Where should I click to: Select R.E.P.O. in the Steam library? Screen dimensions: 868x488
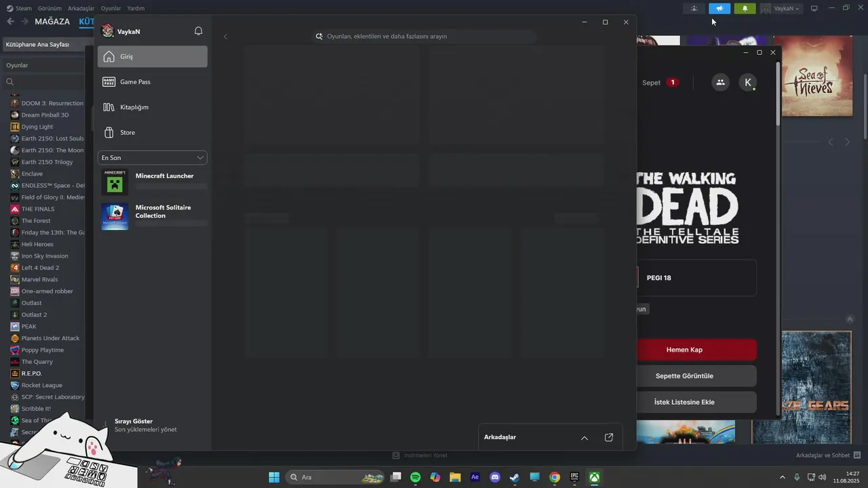(31, 373)
